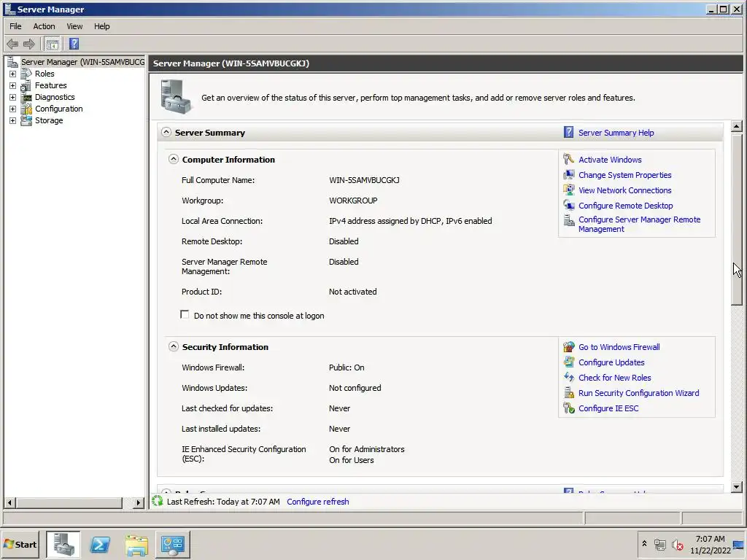Open the Run Security Configuration Wizard link
This screenshot has height=560, width=747.
click(x=638, y=393)
